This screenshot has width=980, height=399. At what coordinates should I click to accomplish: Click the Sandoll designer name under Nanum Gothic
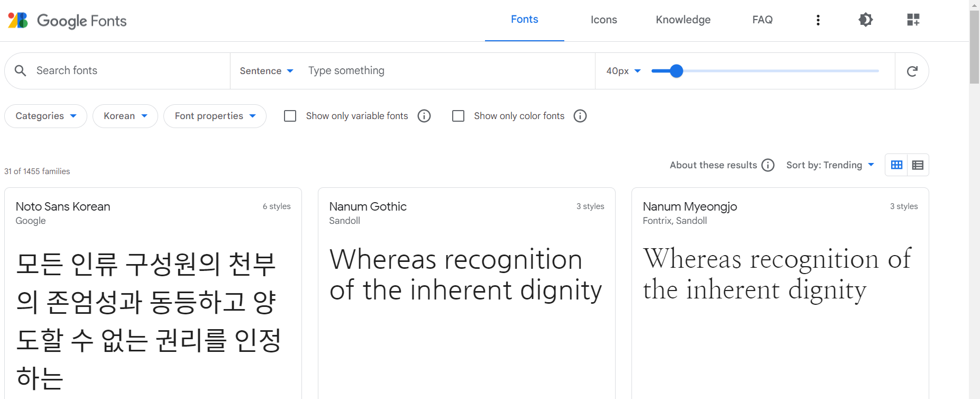[344, 221]
